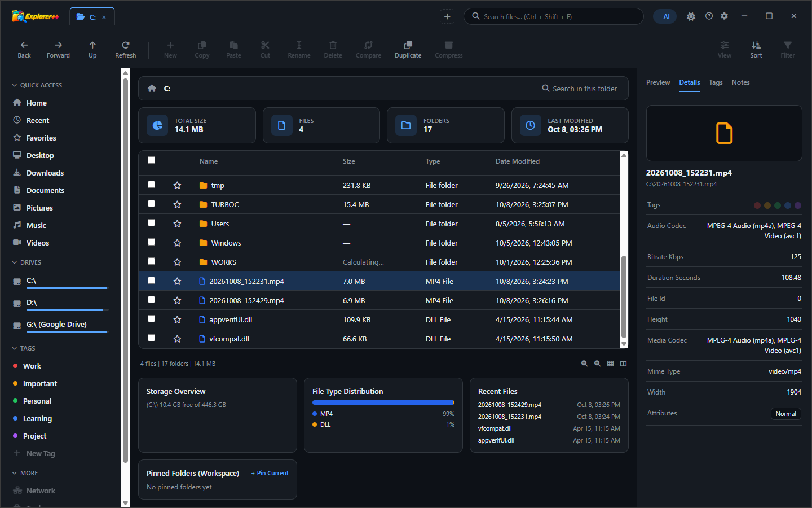Switch to the Notes tab
Image resolution: width=812 pixels, height=508 pixels.
(740, 82)
